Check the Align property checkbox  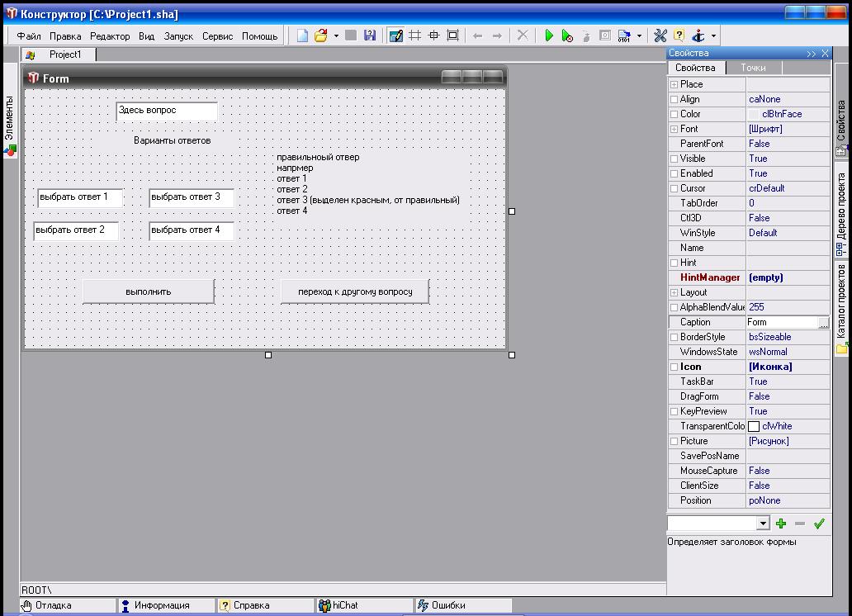(x=674, y=99)
